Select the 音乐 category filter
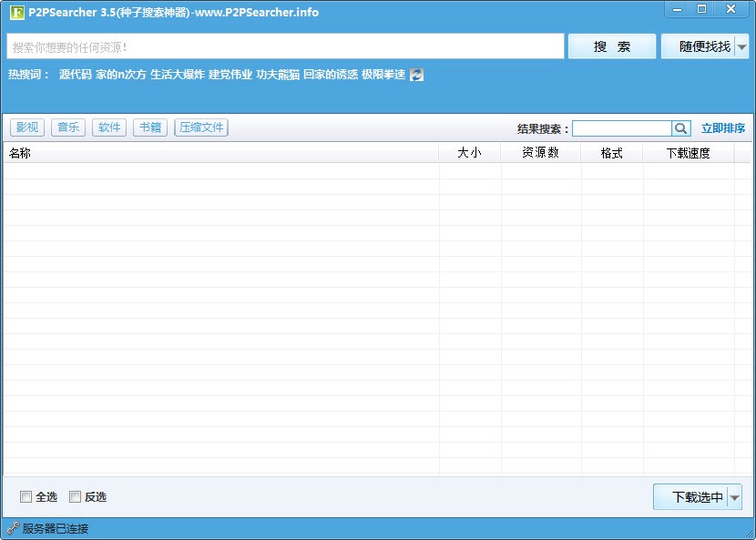Viewport: 756px width, 540px height. coord(68,127)
